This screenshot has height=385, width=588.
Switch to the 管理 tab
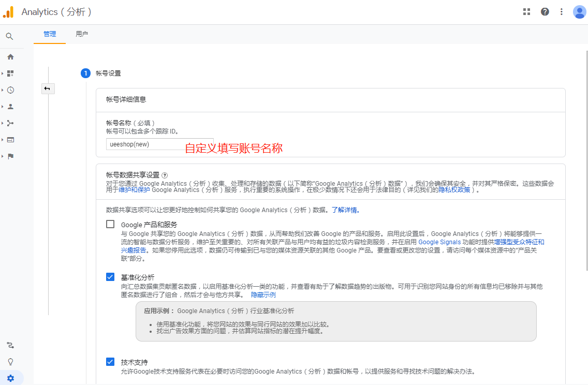[x=50, y=34]
